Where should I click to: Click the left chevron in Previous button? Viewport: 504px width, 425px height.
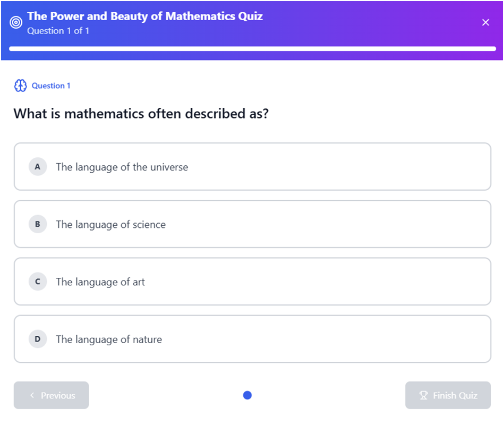pyautogui.click(x=32, y=395)
